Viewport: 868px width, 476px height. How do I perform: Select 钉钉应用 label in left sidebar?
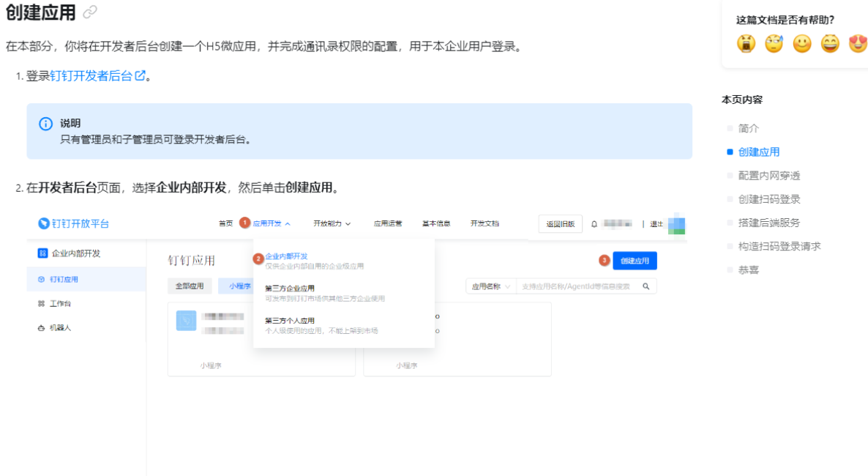coord(64,279)
